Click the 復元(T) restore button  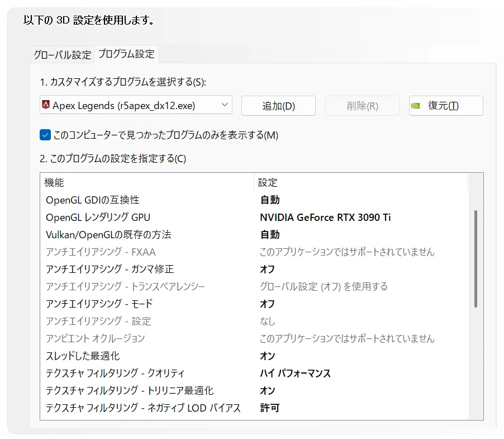(446, 106)
